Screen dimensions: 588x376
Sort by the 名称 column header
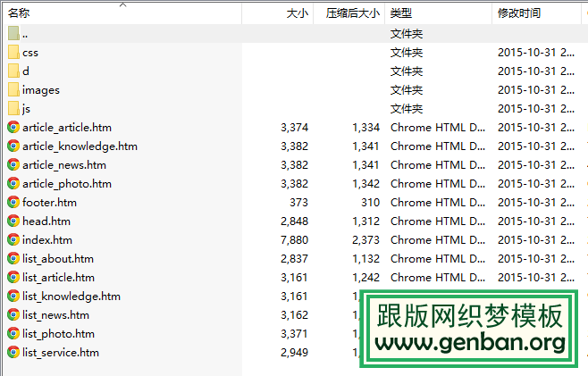click(20, 13)
